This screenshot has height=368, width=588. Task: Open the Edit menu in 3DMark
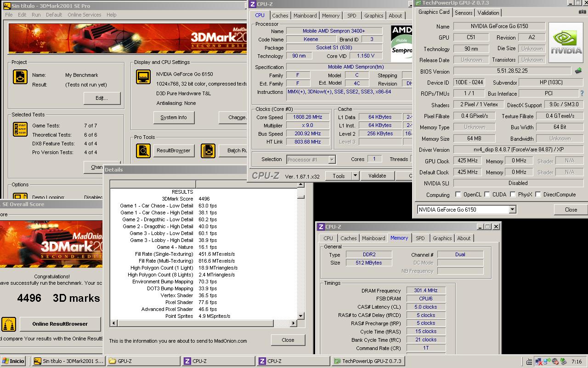pyautogui.click(x=22, y=15)
